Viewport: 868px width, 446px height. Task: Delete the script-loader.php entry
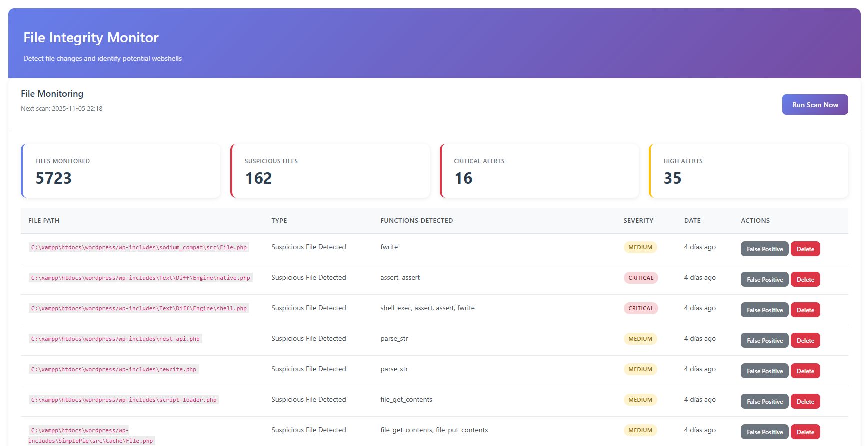805,401
